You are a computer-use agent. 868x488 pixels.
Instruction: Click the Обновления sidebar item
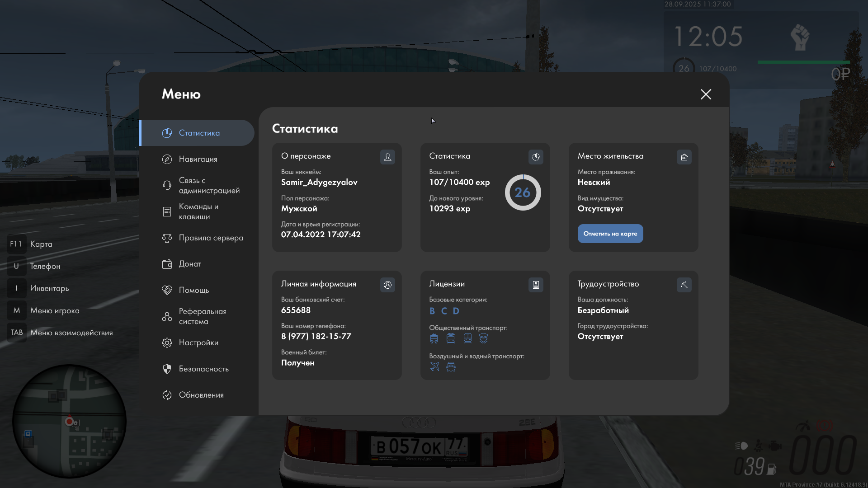click(x=201, y=395)
